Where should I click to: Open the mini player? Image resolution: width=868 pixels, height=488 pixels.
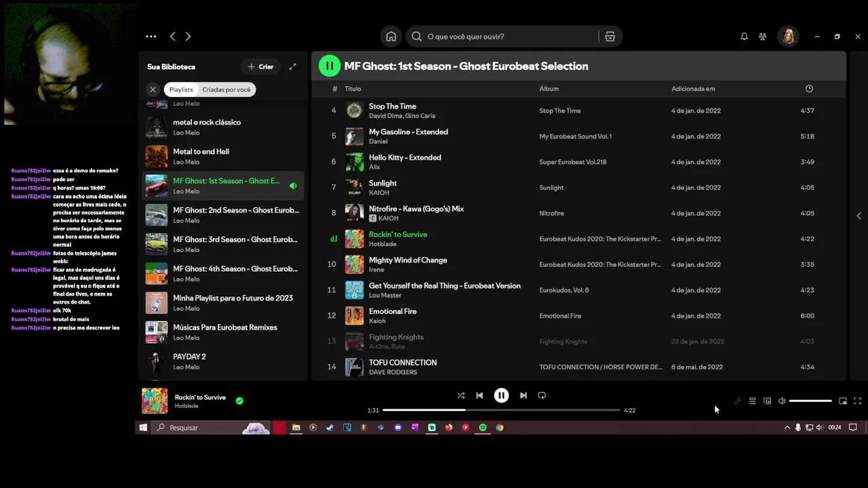[x=843, y=401]
